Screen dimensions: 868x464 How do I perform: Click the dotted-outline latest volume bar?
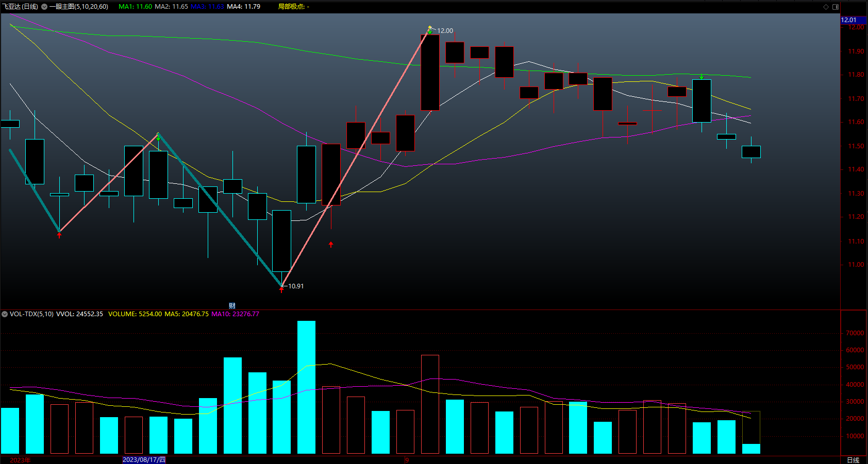click(x=751, y=433)
